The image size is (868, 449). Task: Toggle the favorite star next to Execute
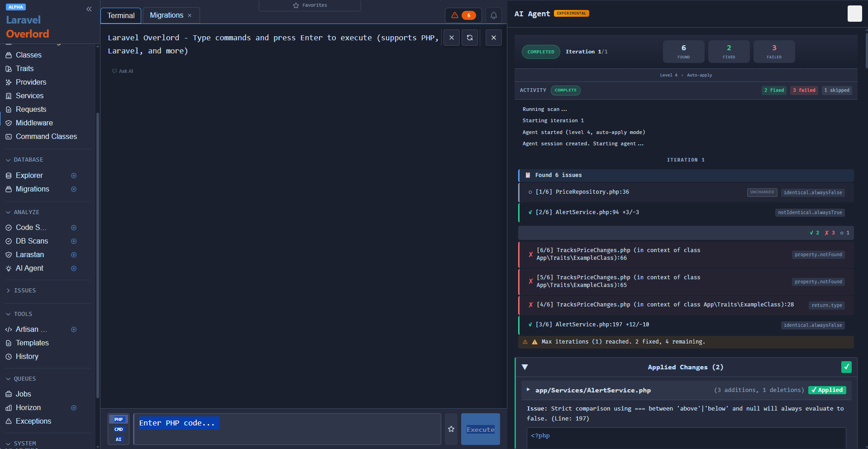(x=451, y=429)
